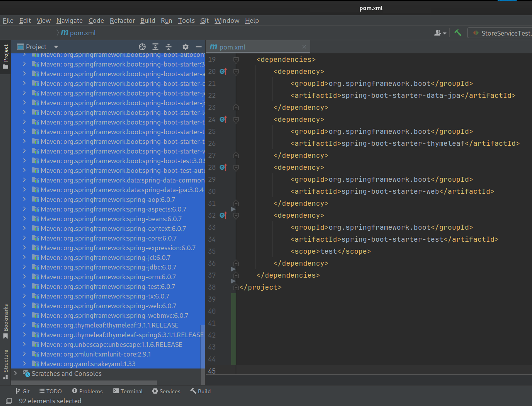532x406 pixels.
Task: Click the Collapse All icon in Project panel
Action: (169, 47)
